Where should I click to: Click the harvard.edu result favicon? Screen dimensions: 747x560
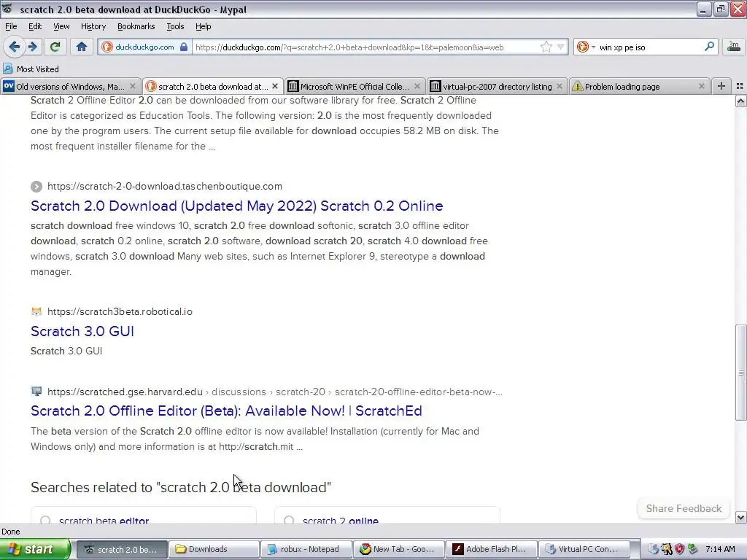(36, 392)
